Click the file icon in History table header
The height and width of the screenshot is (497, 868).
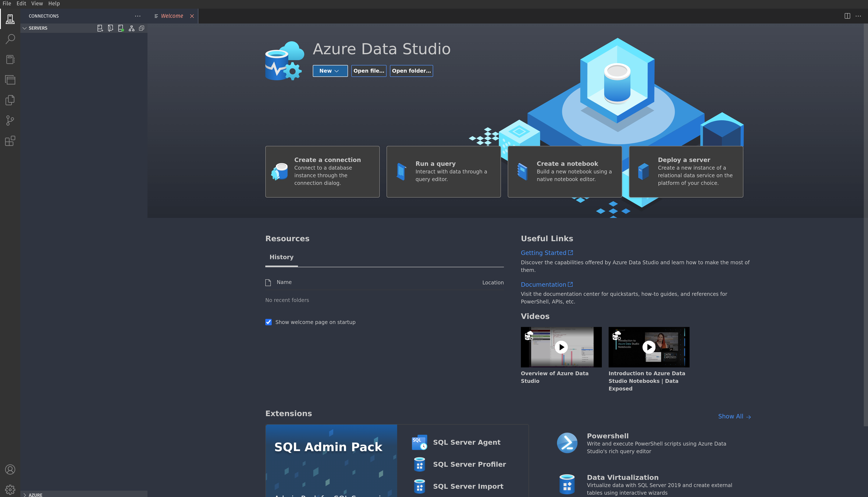pyautogui.click(x=268, y=283)
